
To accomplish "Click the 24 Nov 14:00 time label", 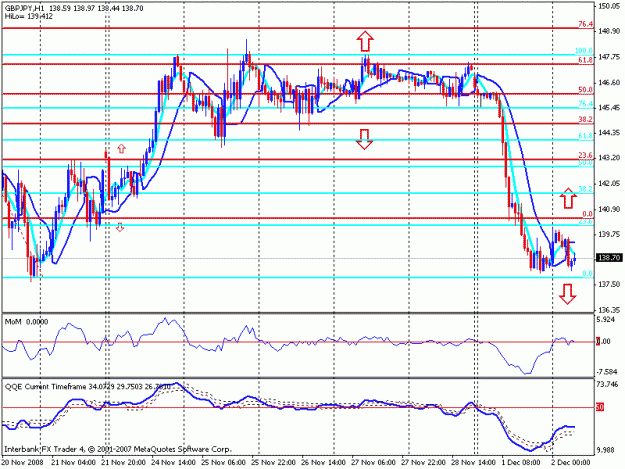I will [x=173, y=463].
